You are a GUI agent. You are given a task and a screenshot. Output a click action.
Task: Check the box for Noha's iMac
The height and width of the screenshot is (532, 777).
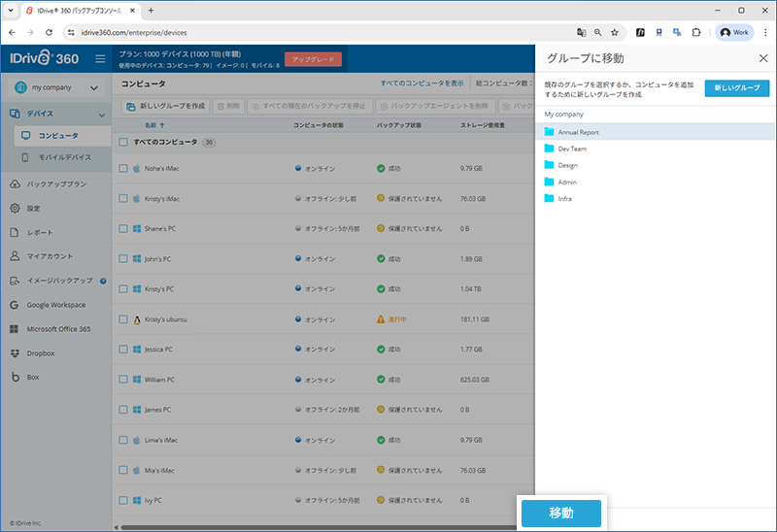(x=123, y=169)
